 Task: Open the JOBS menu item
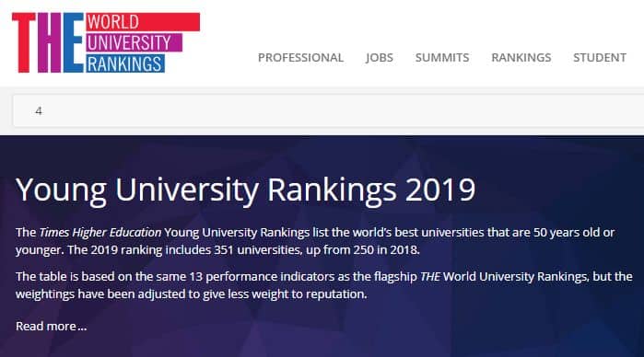pyautogui.click(x=380, y=57)
